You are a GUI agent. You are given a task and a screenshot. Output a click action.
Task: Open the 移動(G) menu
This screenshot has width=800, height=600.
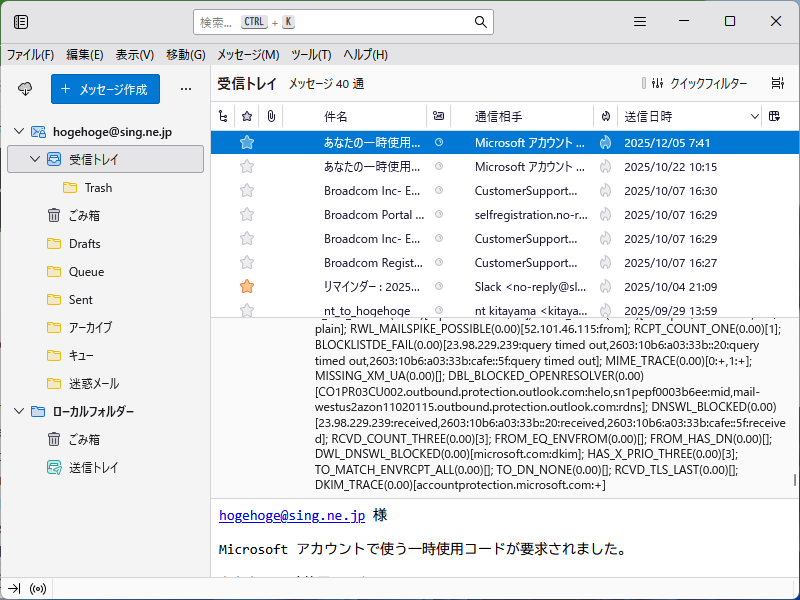pyautogui.click(x=186, y=55)
